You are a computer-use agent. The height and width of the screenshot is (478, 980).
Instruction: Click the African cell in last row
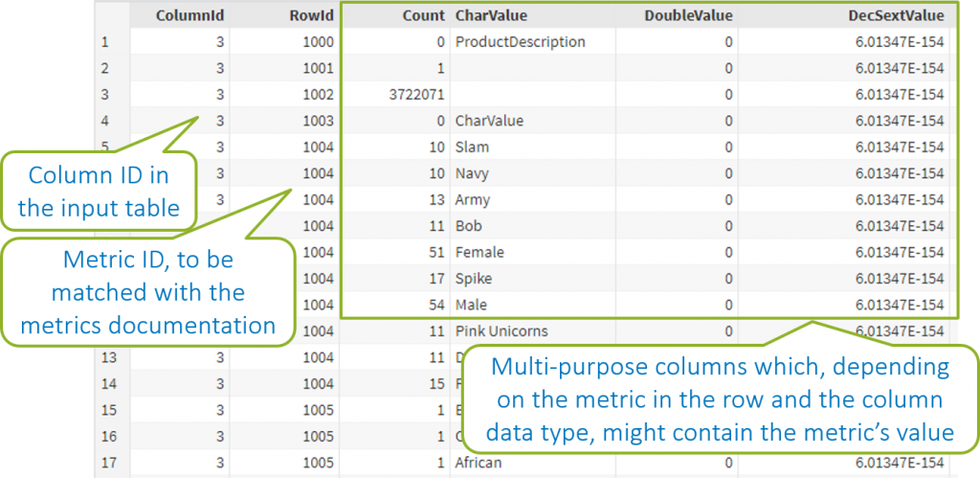pos(480,463)
